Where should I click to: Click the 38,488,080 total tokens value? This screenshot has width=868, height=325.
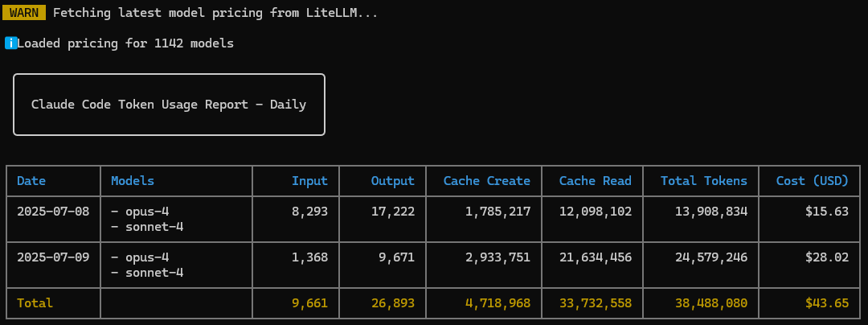pos(711,303)
